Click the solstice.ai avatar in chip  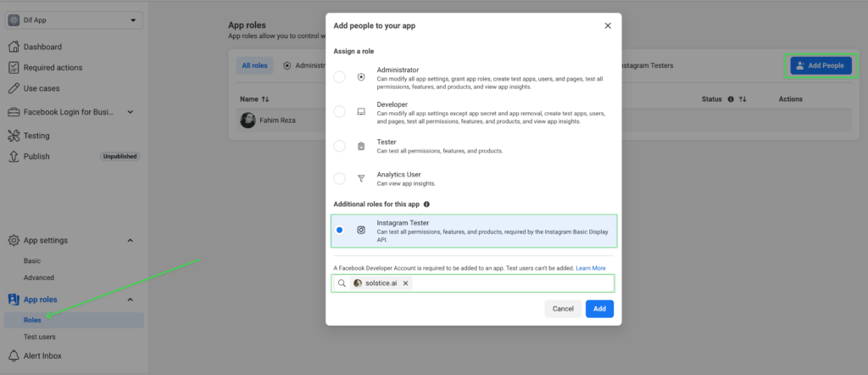(x=358, y=283)
